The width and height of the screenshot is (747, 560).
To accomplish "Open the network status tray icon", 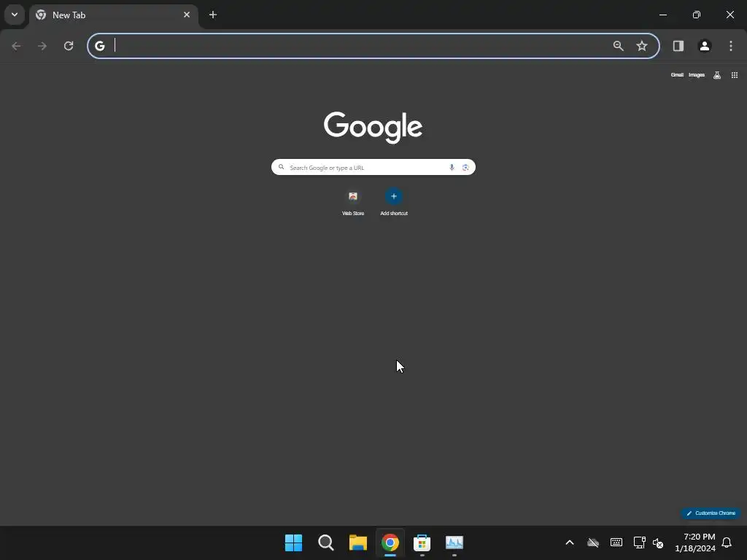I will coord(639,542).
